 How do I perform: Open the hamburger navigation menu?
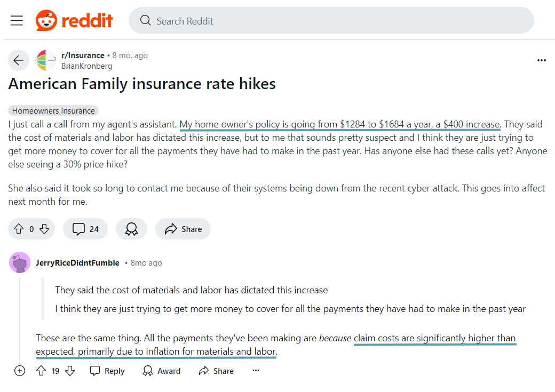[x=17, y=20]
